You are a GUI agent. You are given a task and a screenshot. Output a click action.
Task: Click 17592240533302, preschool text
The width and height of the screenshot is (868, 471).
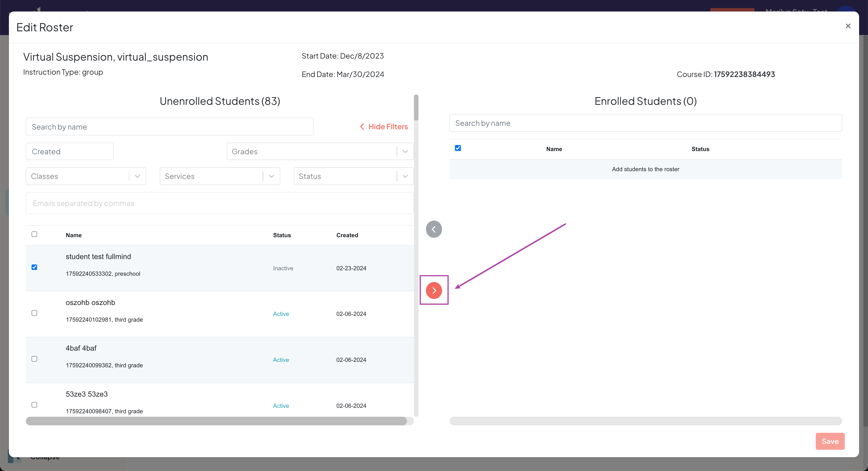click(x=103, y=273)
